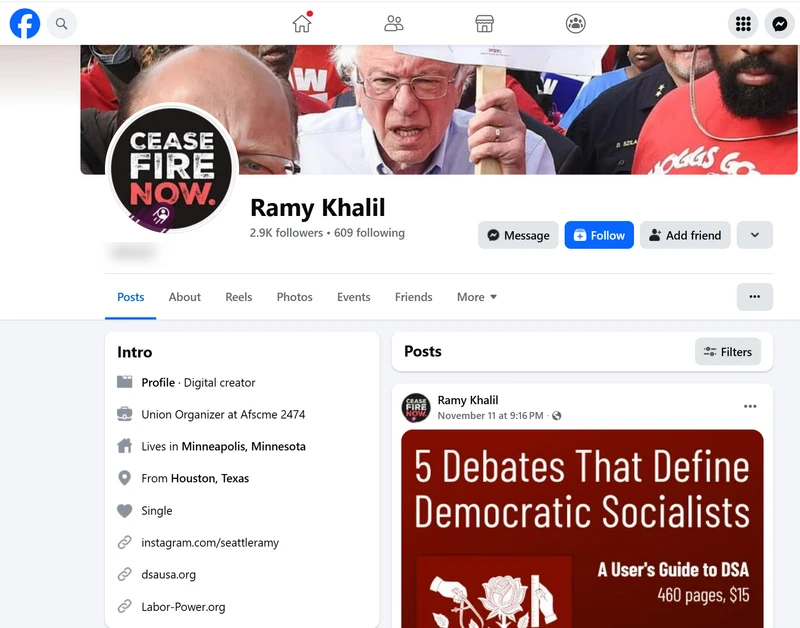This screenshot has width=800, height=628.
Task: Open the grid menu icon
Action: coord(743,23)
